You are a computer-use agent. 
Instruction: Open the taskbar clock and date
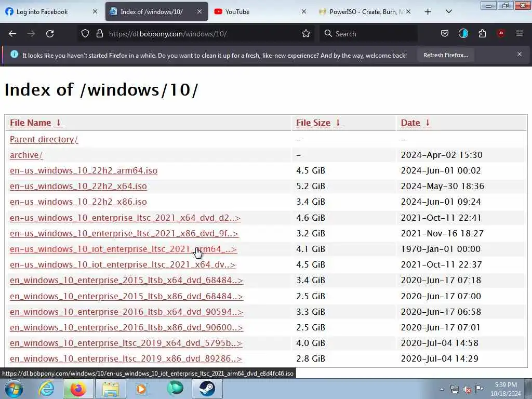tap(506, 389)
